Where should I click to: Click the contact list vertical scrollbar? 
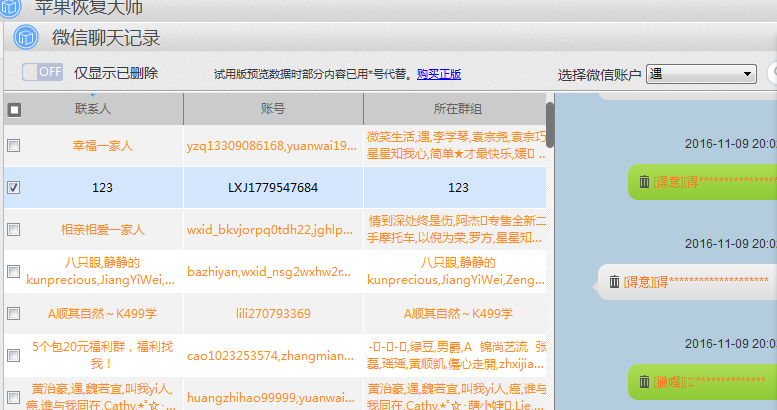click(550, 125)
